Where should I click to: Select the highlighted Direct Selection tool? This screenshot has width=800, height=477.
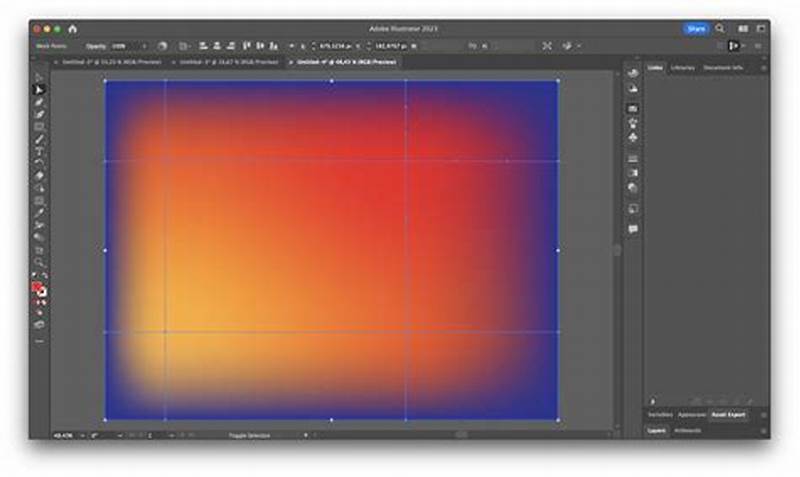39,90
